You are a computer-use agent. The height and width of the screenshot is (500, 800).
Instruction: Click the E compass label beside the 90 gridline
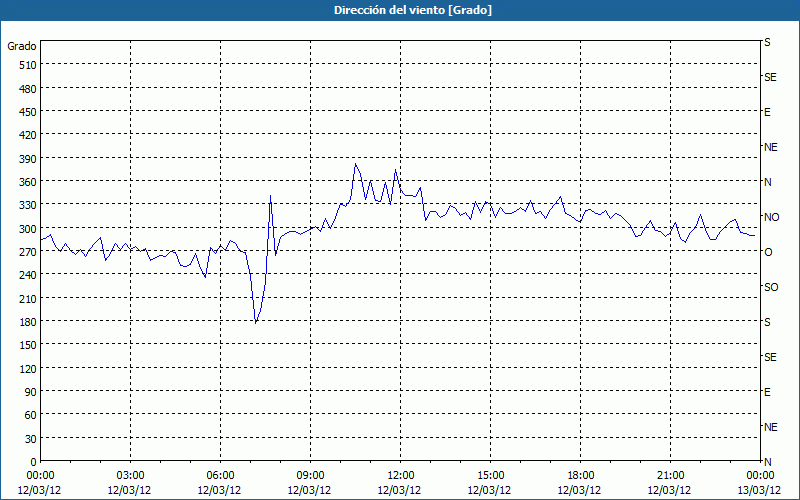click(767, 392)
